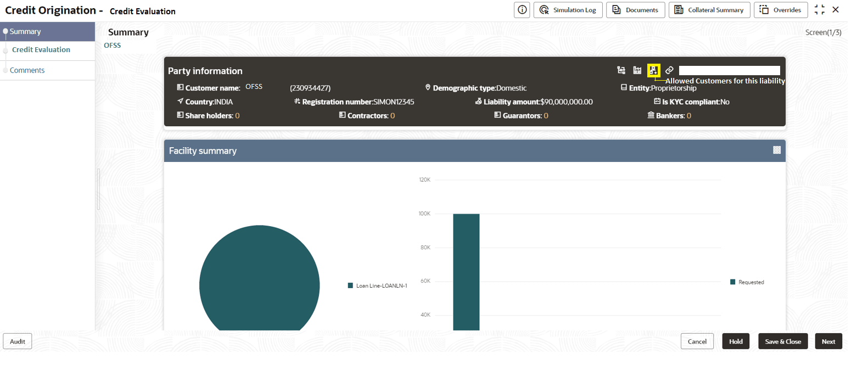Click the Guarantors icon
This screenshot has width=868, height=365.
[x=497, y=115]
